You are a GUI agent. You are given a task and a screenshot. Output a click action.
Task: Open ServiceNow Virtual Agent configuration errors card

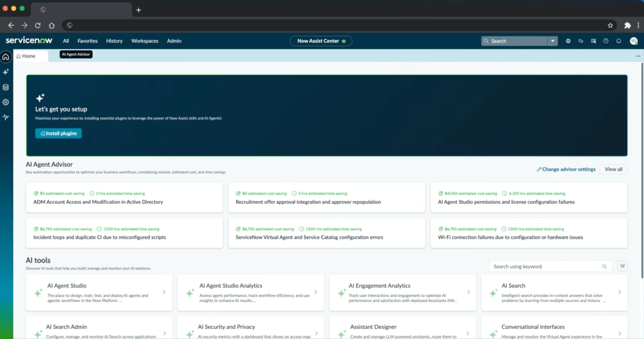click(327, 233)
